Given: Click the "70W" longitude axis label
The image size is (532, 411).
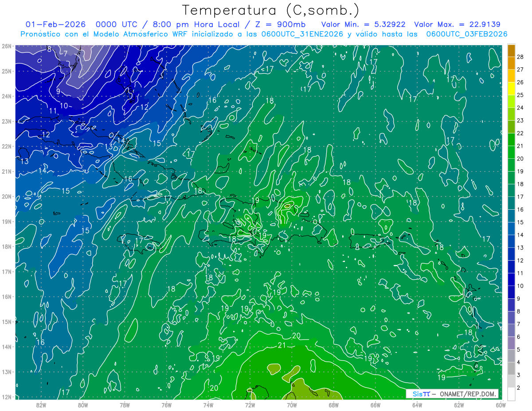Looking at the screenshot, I should (292, 404).
